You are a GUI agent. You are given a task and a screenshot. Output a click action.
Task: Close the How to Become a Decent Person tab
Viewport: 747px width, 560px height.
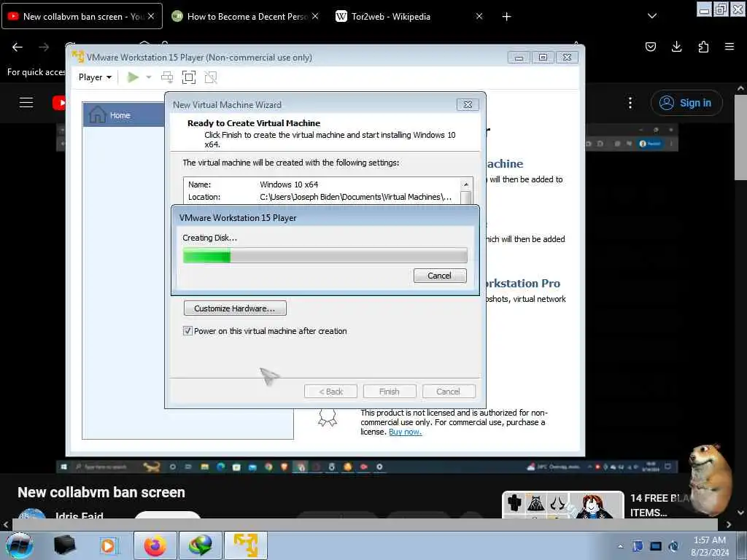pos(315,16)
